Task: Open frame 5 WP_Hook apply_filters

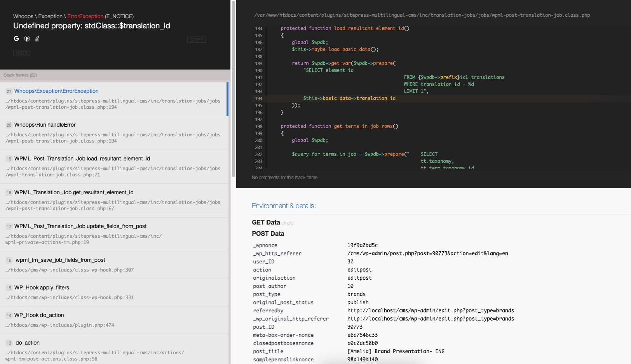Action: pos(113,293)
